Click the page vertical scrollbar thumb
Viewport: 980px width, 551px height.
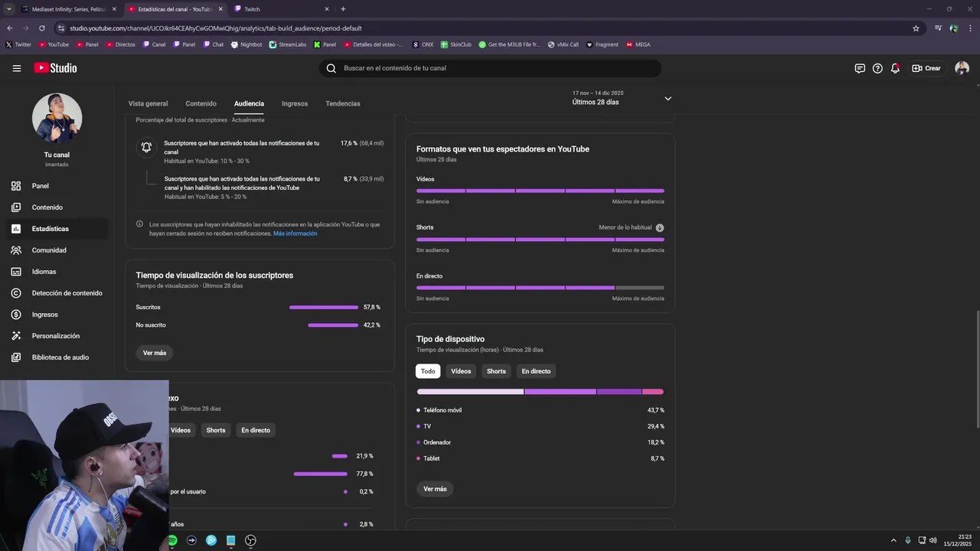point(977,369)
